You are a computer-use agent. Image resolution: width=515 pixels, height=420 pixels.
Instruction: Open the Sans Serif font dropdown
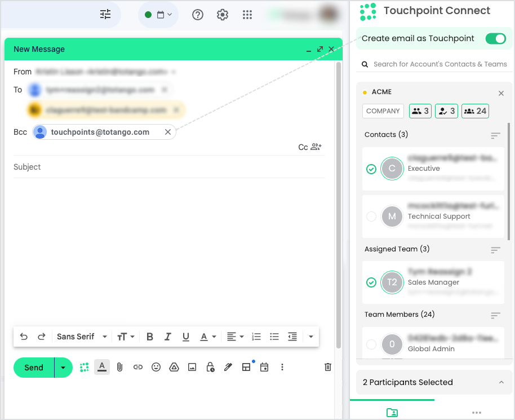(x=82, y=337)
